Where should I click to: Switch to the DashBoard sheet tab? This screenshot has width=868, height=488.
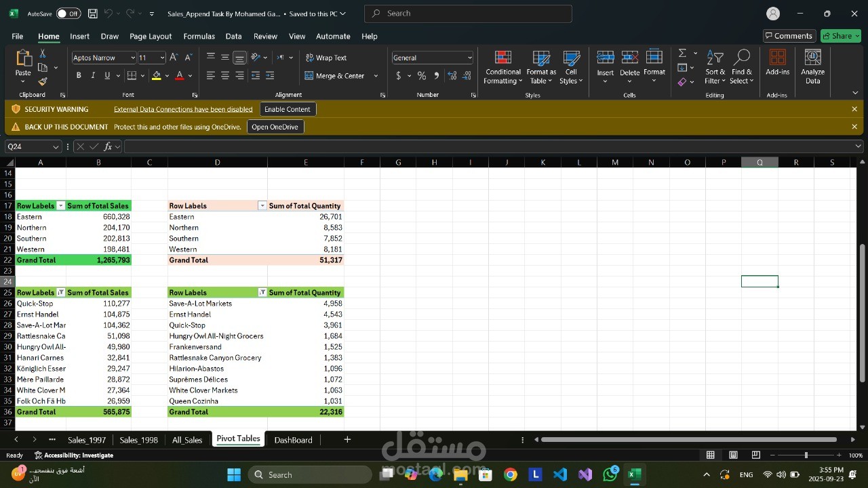click(293, 440)
